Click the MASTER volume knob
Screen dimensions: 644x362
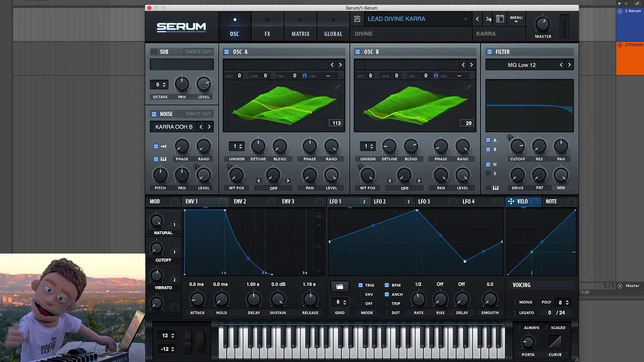coord(542,24)
